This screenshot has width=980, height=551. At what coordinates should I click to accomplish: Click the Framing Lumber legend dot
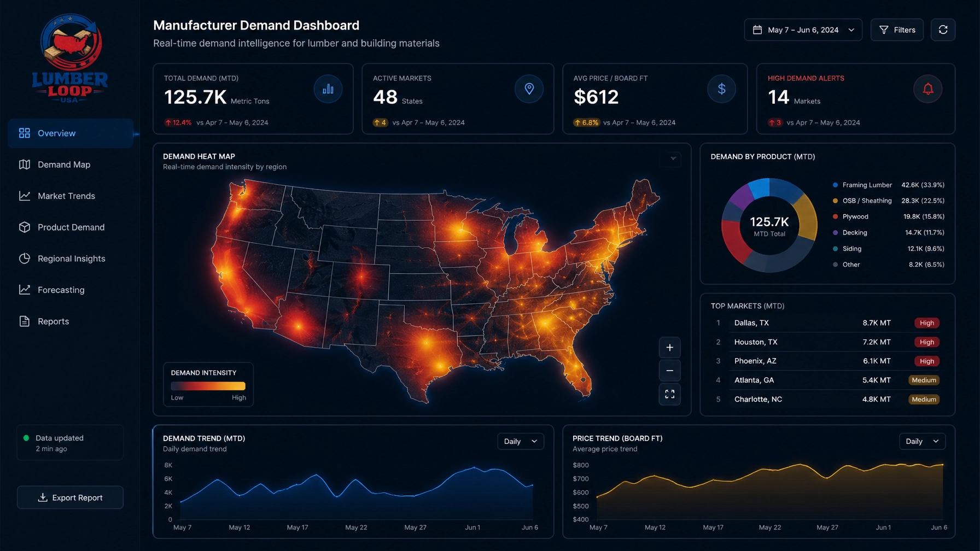click(835, 185)
